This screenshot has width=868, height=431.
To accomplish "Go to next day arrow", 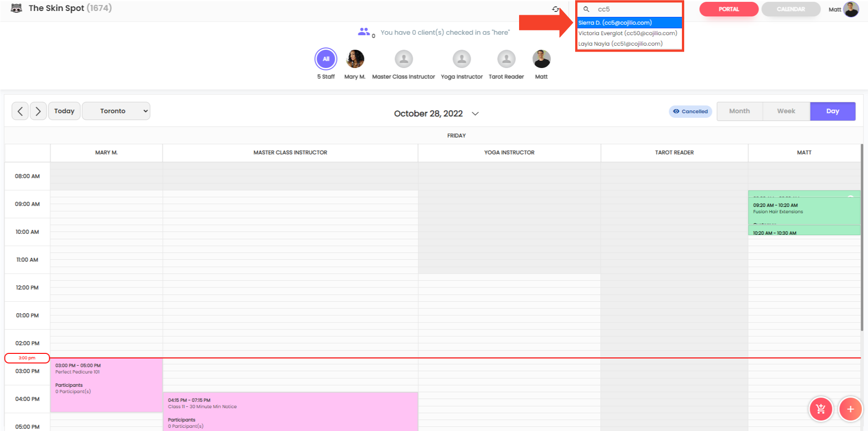I will [38, 111].
